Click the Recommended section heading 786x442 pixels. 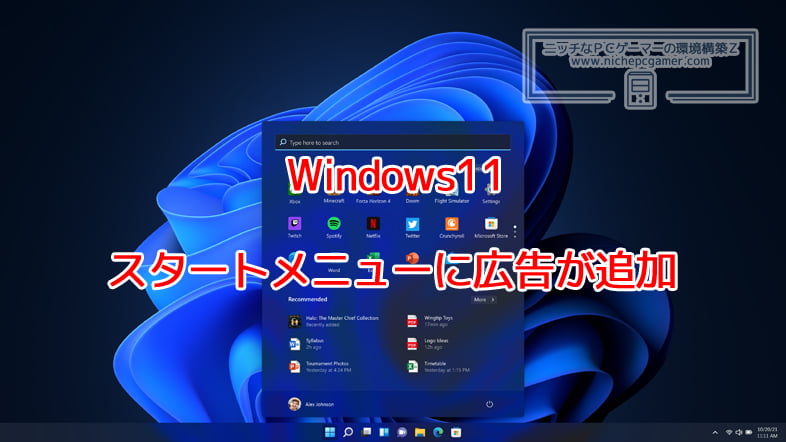pos(307,299)
